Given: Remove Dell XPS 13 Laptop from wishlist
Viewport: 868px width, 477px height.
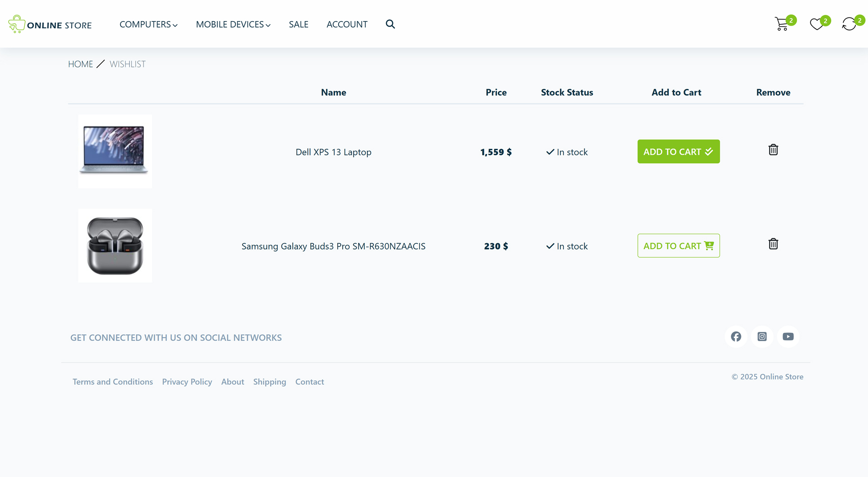Looking at the screenshot, I should coord(773,150).
